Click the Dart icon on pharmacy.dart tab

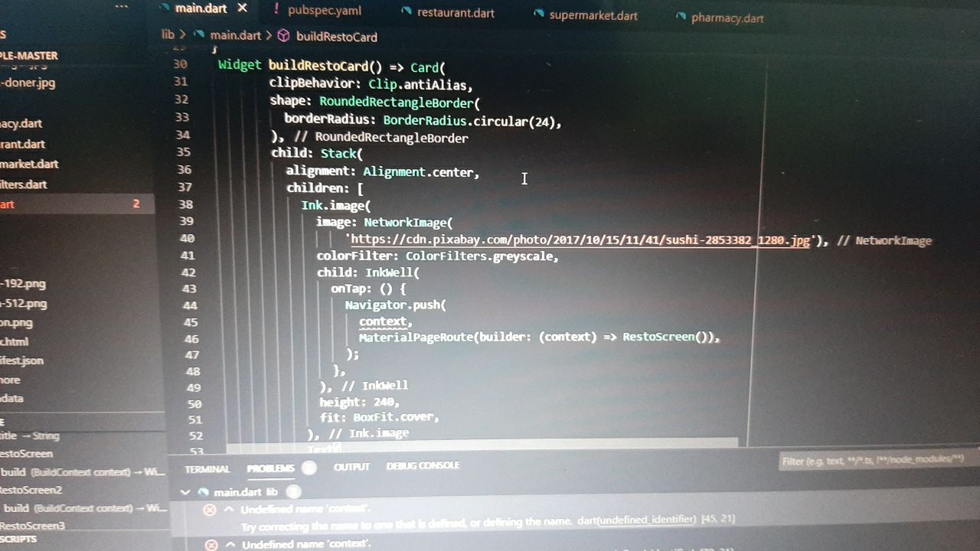click(681, 17)
